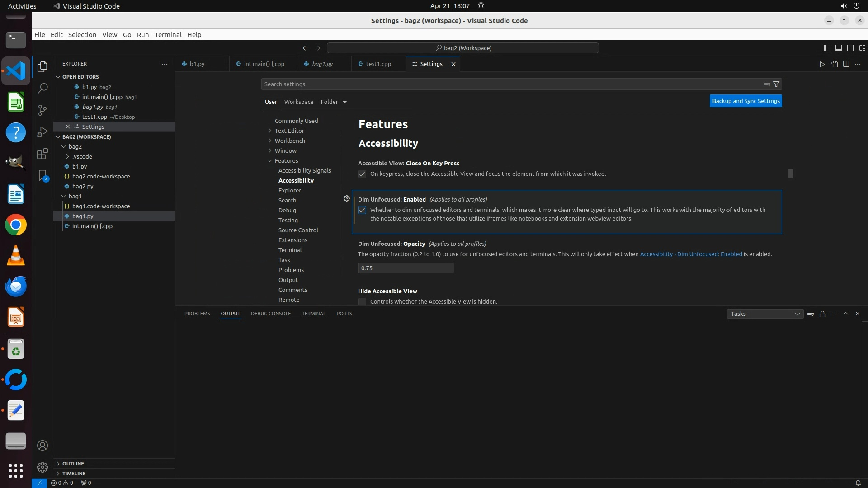Open the Source Control view icon
Screen dimensions: 868x488
[x=42, y=110]
